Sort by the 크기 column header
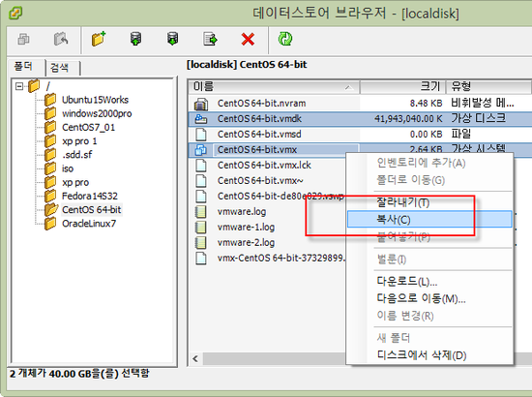532x397 pixels. (402, 86)
